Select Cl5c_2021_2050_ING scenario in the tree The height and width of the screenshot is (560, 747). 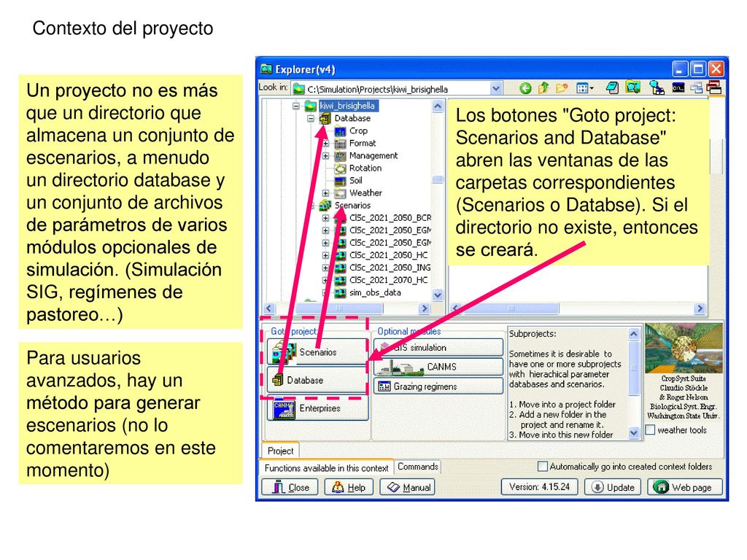[x=390, y=268]
